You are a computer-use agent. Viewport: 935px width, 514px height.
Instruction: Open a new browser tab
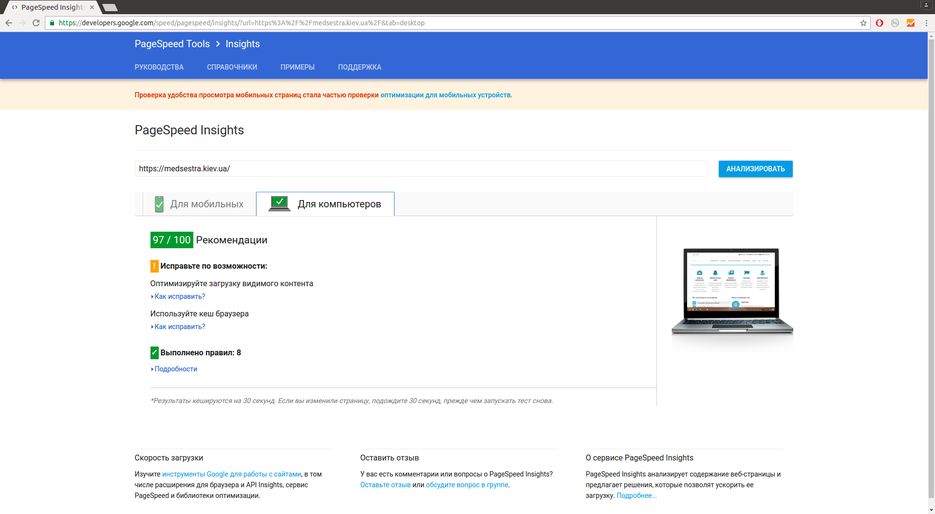pos(110,8)
